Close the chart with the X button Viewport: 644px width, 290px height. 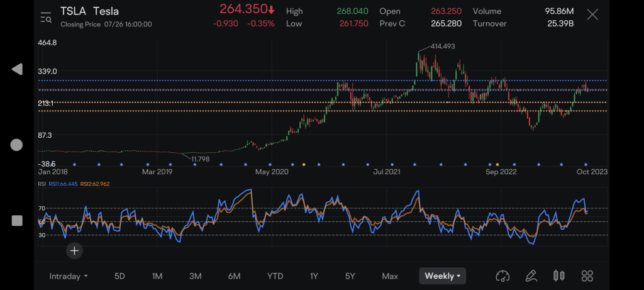pyautogui.click(x=592, y=15)
